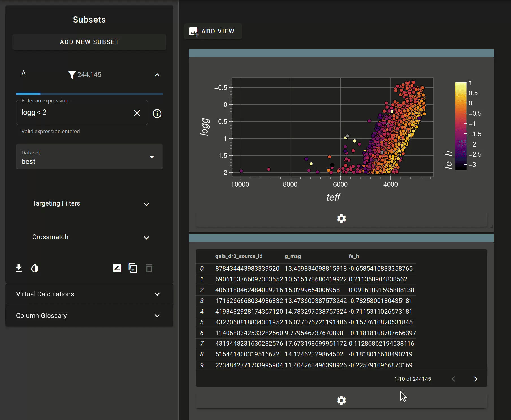Image resolution: width=511 pixels, height=420 pixels.
Task: Collapse subset A with the chevron
Action: [x=157, y=75]
